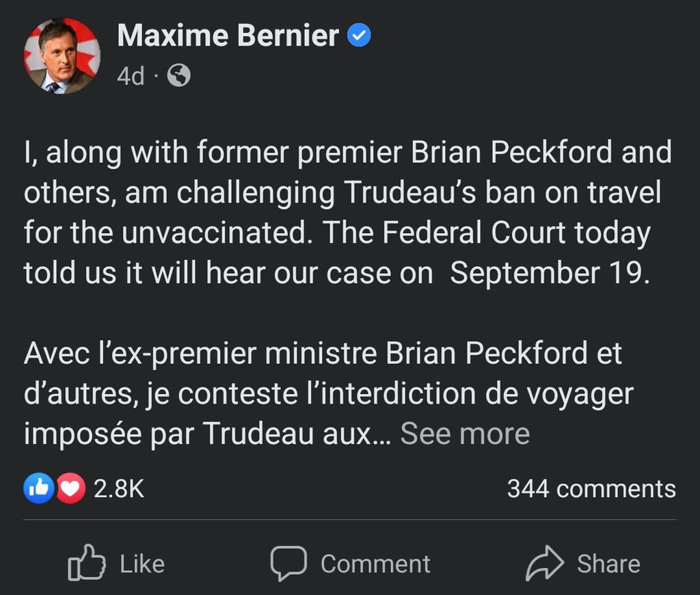Click the blue thumbs-up reaction icon
This screenshot has height=595, width=700.
39,489
